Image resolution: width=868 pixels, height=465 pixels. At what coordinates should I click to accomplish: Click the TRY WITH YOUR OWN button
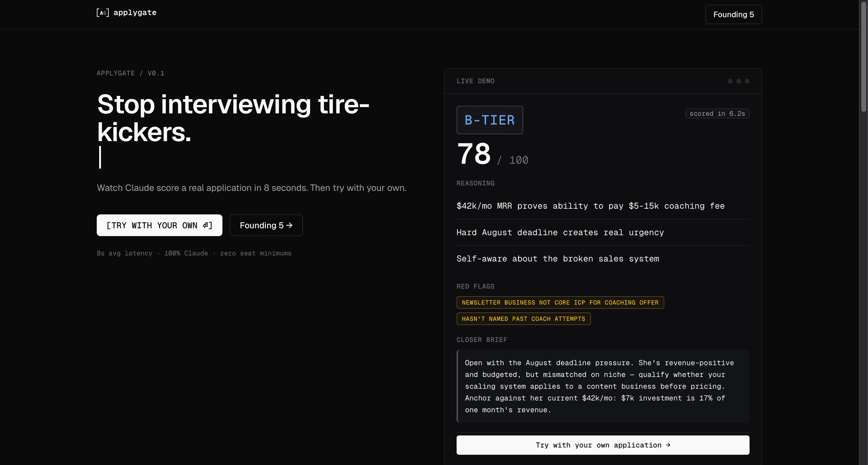tap(159, 225)
